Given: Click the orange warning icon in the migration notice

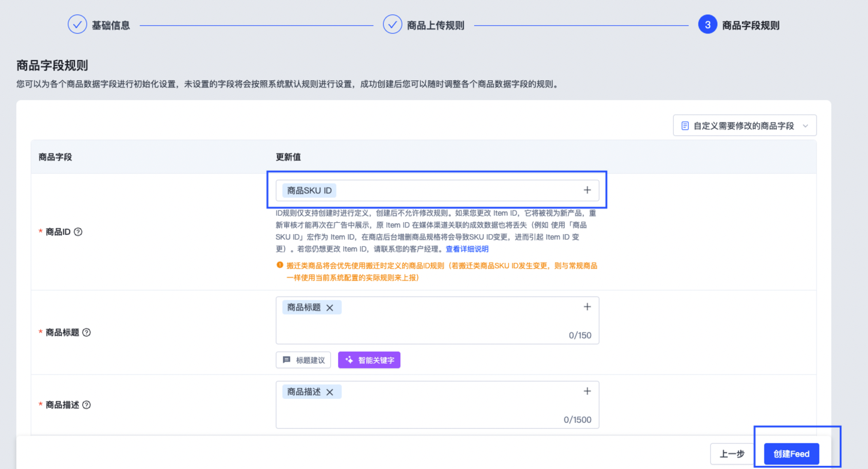Looking at the screenshot, I should coord(281,265).
